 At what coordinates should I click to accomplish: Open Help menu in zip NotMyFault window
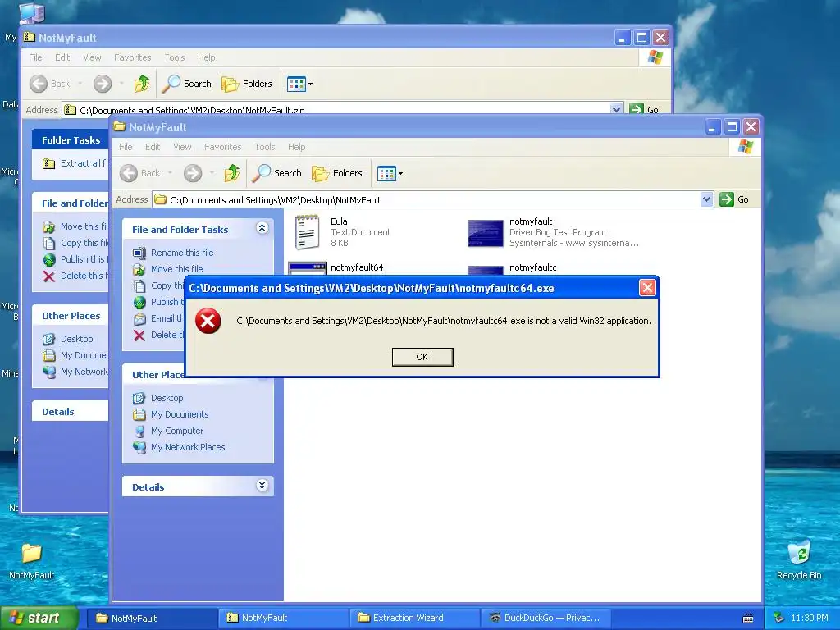(x=206, y=57)
